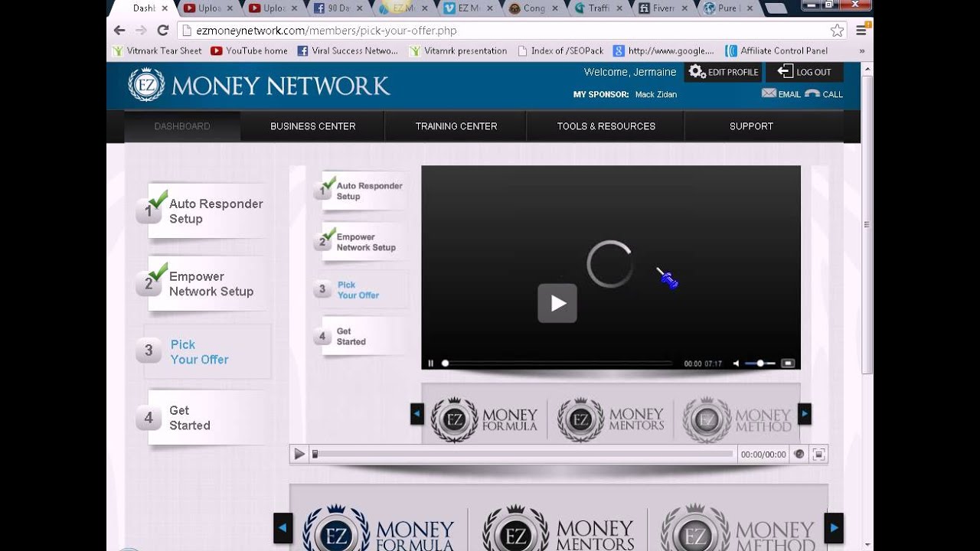Image resolution: width=980 pixels, height=551 pixels.
Task: Click lower player fullscreen icon
Action: pyautogui.click(x=818, y=454)
